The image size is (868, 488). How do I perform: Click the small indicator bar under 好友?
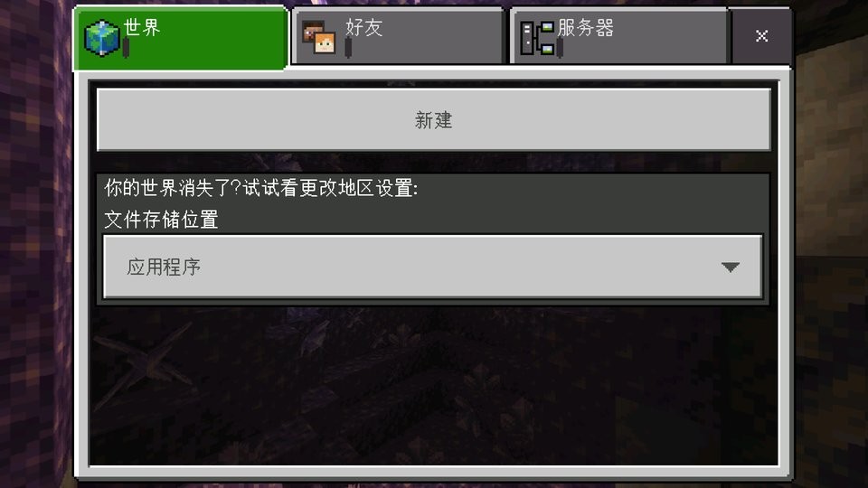[x=348, y=48]
